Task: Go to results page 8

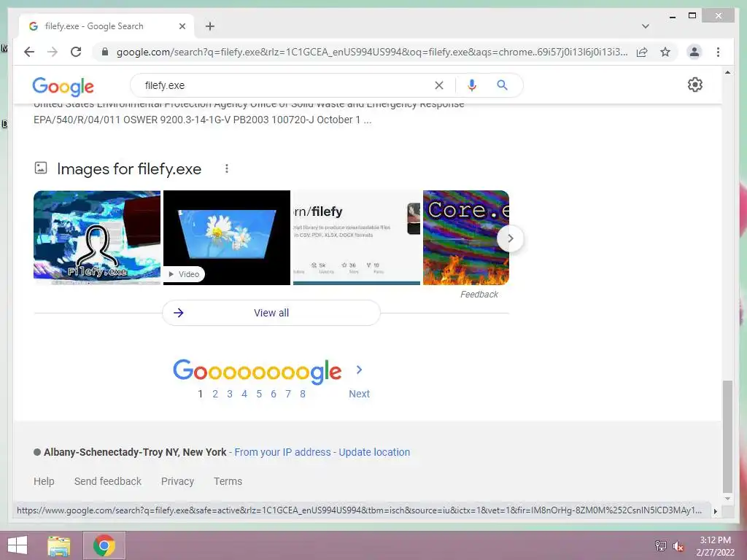Action: click(303, 394)
